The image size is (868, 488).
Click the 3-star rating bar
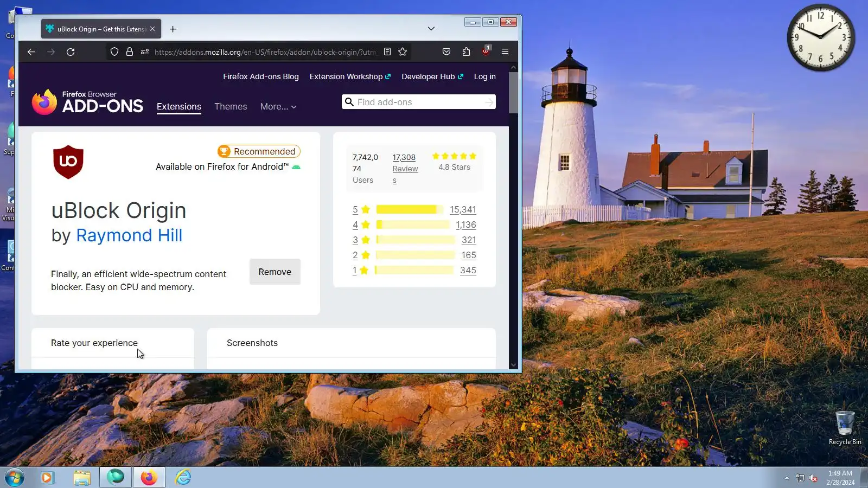[416, 240]
